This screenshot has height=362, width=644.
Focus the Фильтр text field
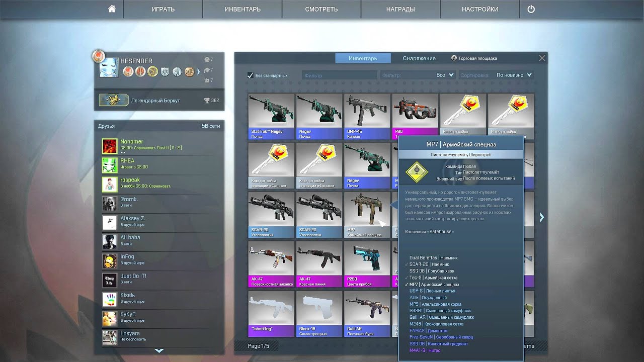340,75
